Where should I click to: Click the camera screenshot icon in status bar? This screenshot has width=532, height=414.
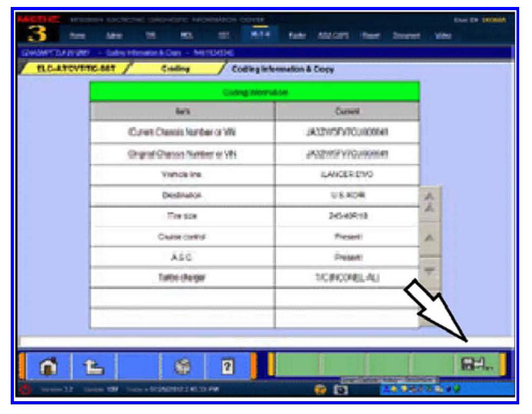point(338,390)
